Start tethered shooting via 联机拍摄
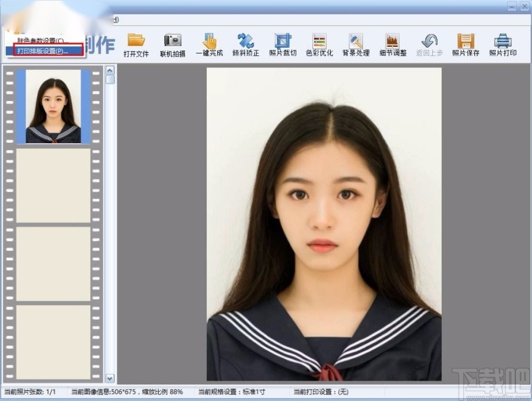 173,45
